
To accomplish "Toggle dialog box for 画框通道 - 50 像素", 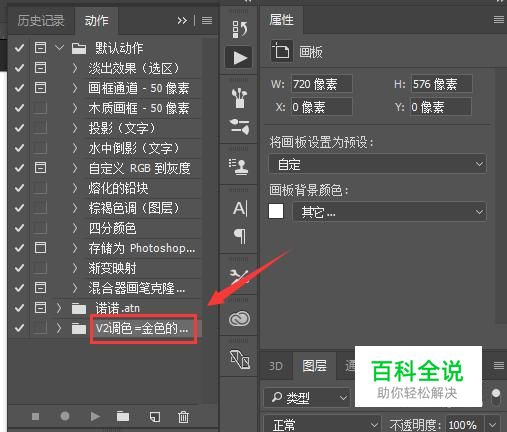I will pyautogui.click(x=40, y=88).
